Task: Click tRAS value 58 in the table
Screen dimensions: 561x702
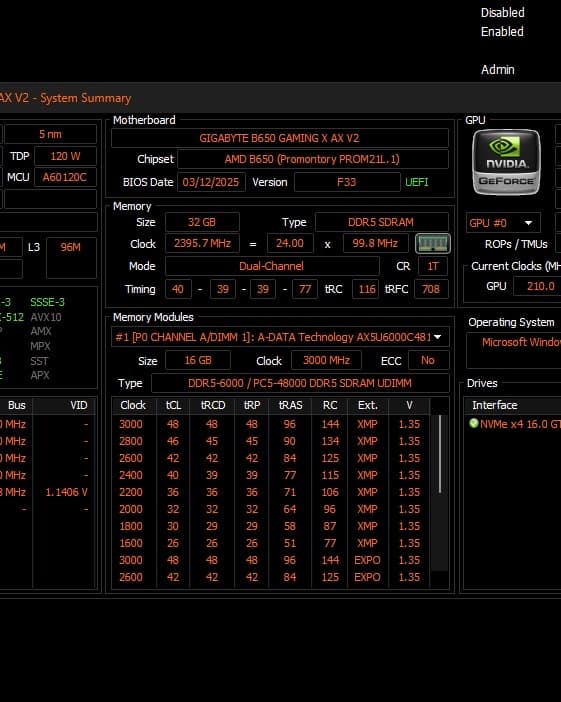Action: [x=290, y=526]
